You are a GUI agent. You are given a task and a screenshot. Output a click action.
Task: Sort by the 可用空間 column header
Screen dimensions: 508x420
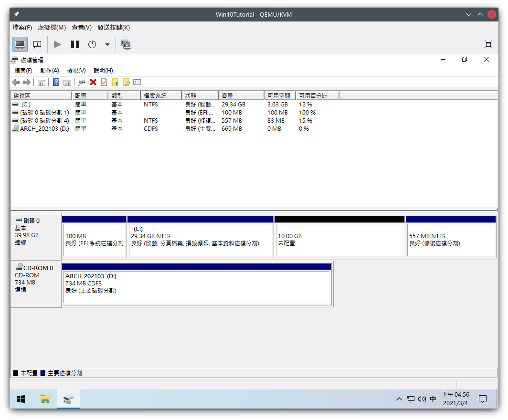pyautogui.click(x=280, y=95)
